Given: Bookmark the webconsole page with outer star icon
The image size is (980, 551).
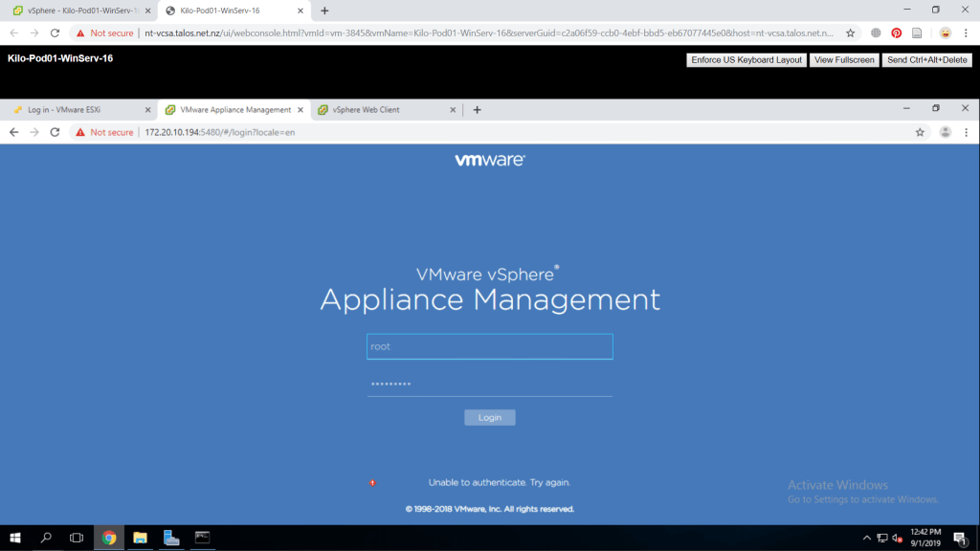Looking at the screenshot, I should click(x=850, y=33).
